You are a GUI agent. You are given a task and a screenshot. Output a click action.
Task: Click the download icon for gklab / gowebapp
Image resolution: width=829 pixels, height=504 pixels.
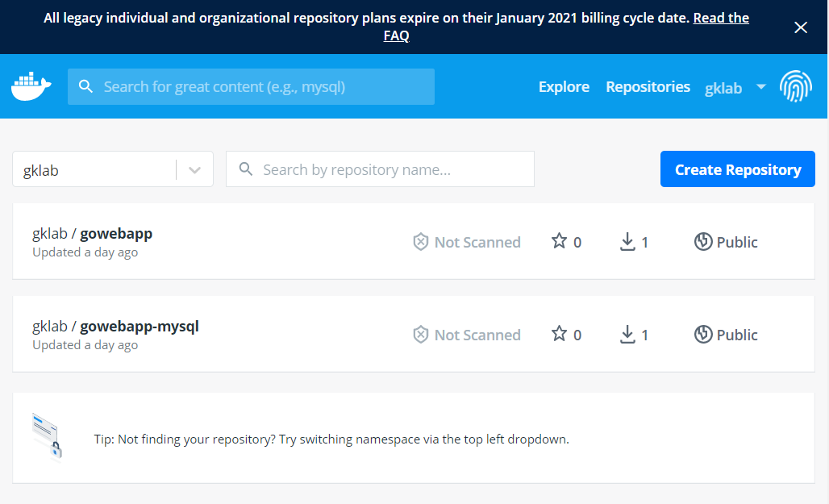coord(627,242)
